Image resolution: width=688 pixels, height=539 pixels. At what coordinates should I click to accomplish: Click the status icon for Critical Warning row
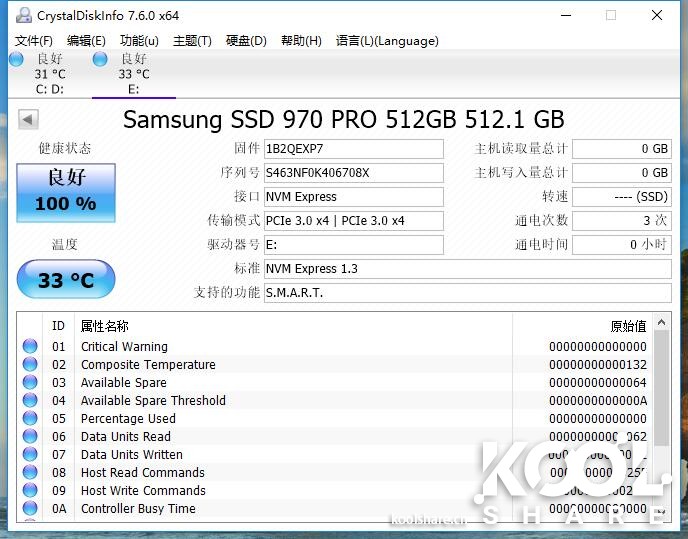30,346
